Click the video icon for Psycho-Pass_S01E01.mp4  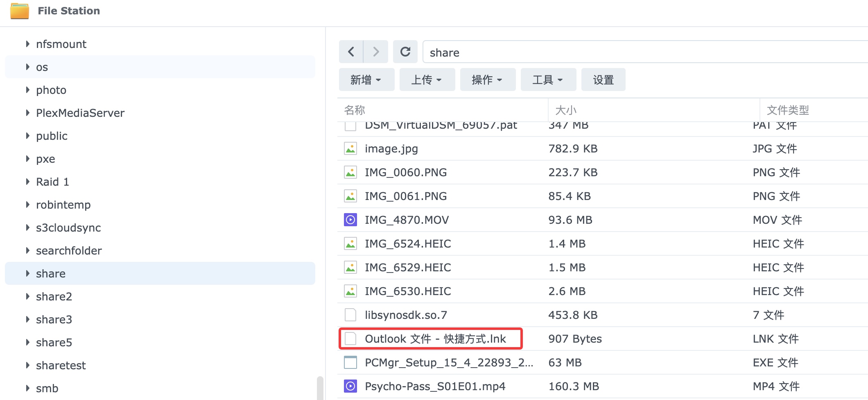(x=350, y=386)
